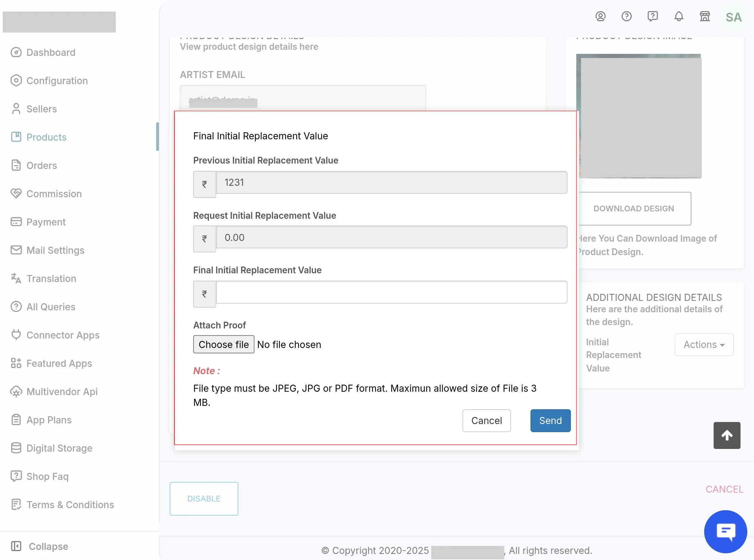Click the Final Initial Replacement Value input
754x560 pixels.
pos(391,292)
